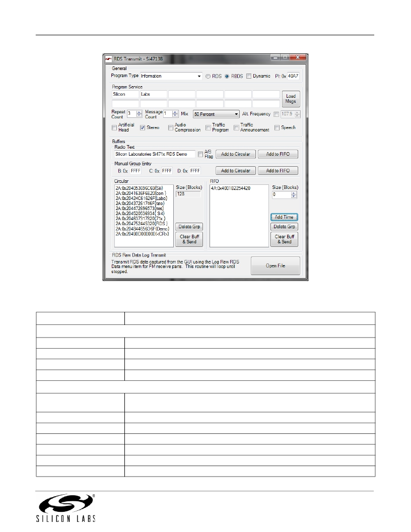Toggle the A/B Flag checkbox
This screenshot has width=411, height=532.
click(x=200, y=154)
